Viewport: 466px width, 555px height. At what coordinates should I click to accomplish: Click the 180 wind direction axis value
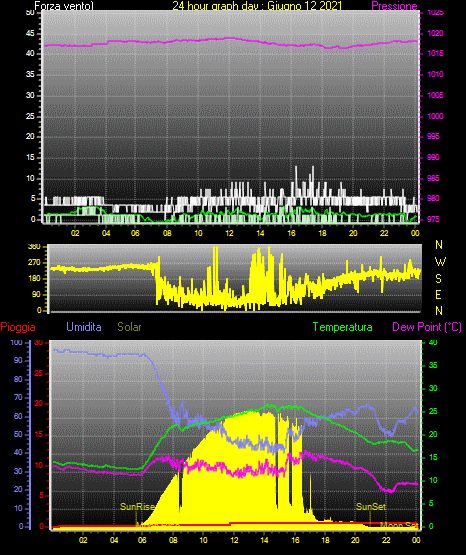(x=34, y=279)
